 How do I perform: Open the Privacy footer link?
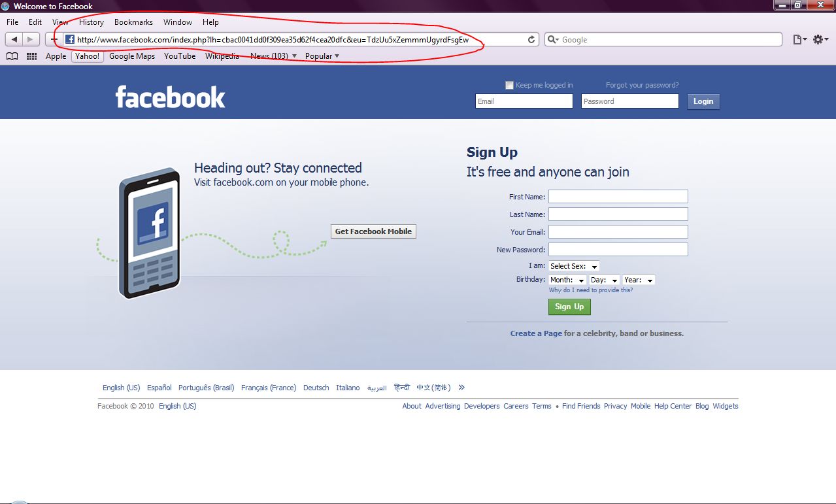(x=615, y=406)
